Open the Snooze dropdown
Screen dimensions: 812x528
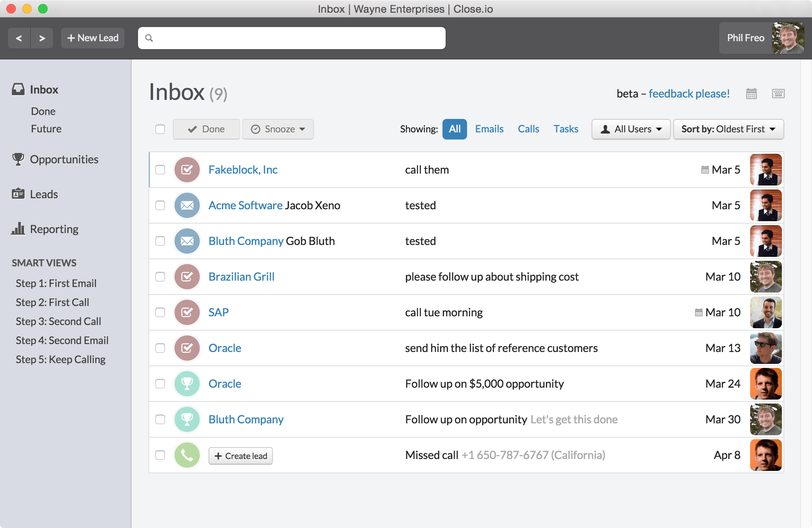278,129
